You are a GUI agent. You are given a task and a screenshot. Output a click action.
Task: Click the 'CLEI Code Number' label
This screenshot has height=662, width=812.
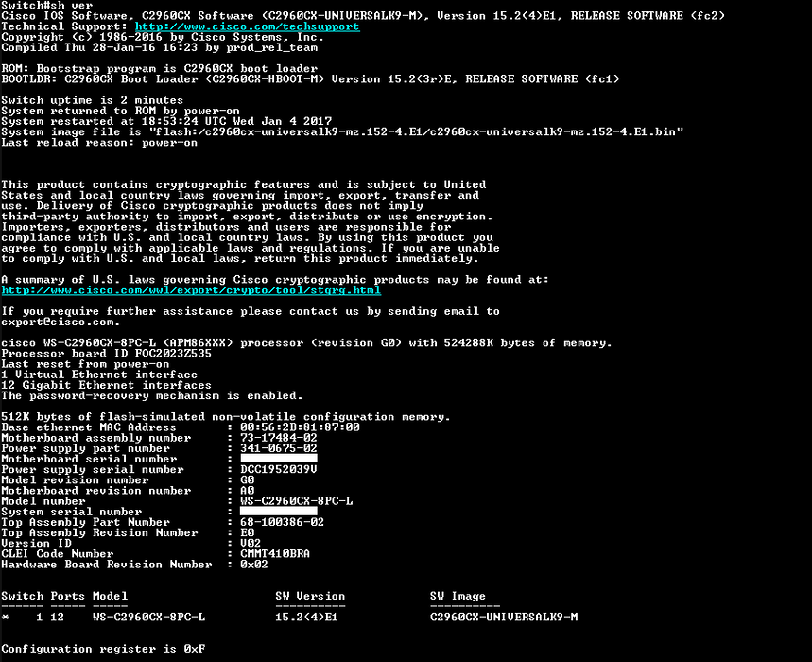click(x=58, y=554)
